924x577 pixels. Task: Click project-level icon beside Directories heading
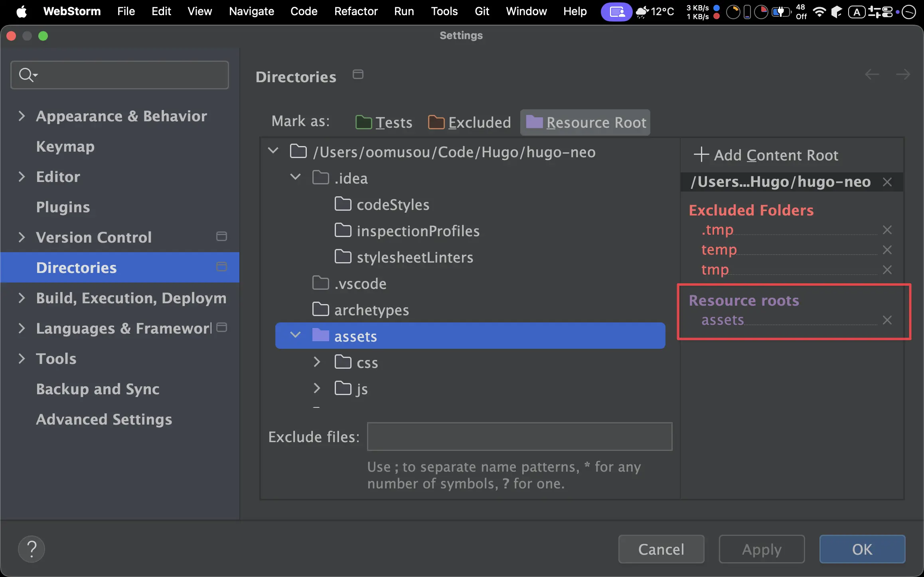(x=358, y=75)
